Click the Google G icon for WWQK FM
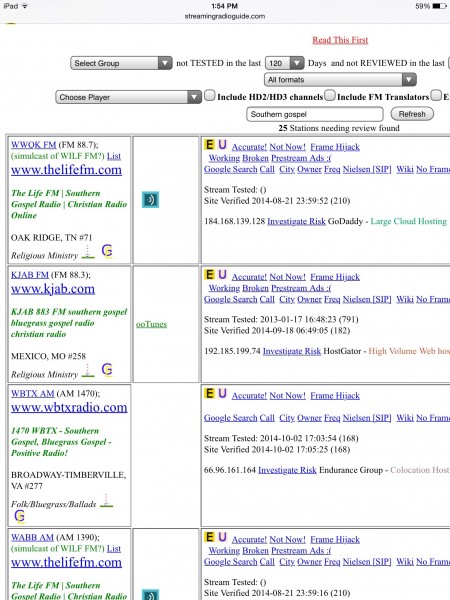This screenshot has width=450, height=600. tap(107, 251)
